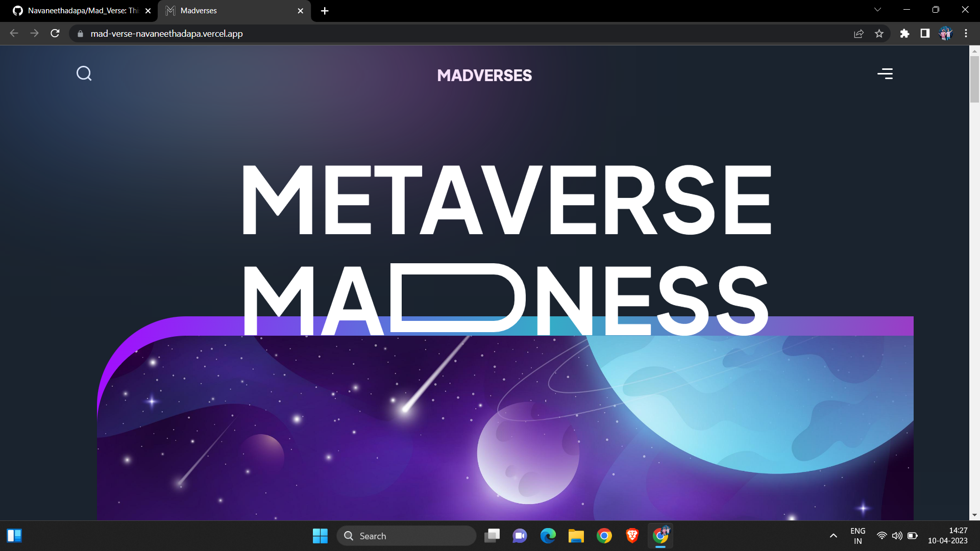Open the search on the Madverses page

(x=84, y=73)
